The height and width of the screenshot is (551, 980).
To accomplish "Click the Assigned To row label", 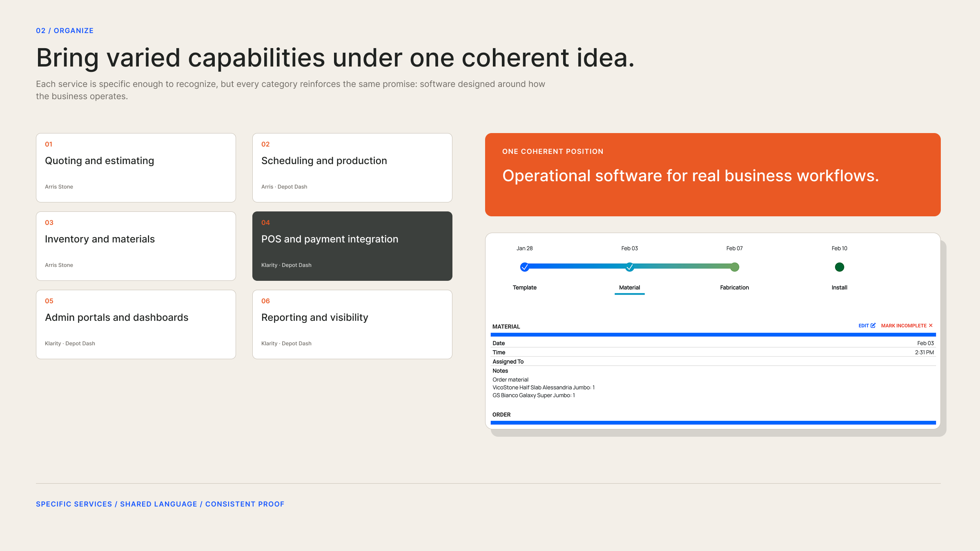I will click(508, 362).
